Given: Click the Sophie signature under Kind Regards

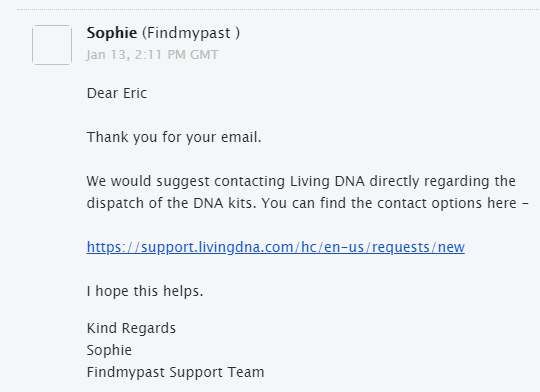Looking at the screenshot, I should pyautogui.click(x=109, y=350).
